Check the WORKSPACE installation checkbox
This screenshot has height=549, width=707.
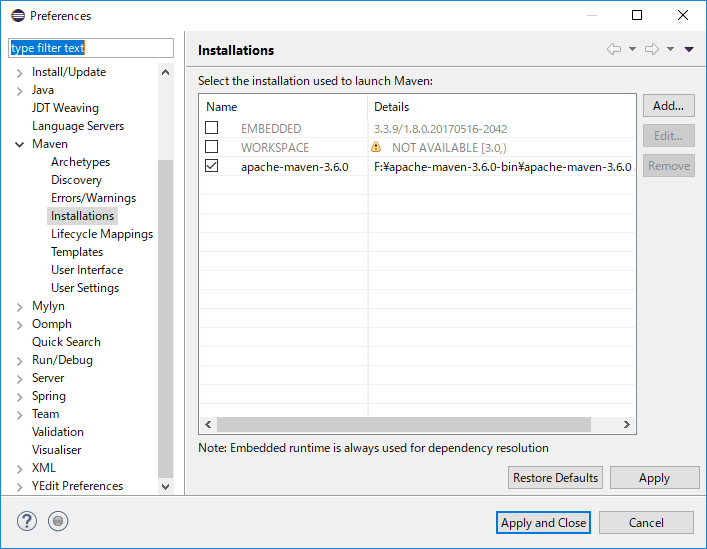[x=211, y=146]
